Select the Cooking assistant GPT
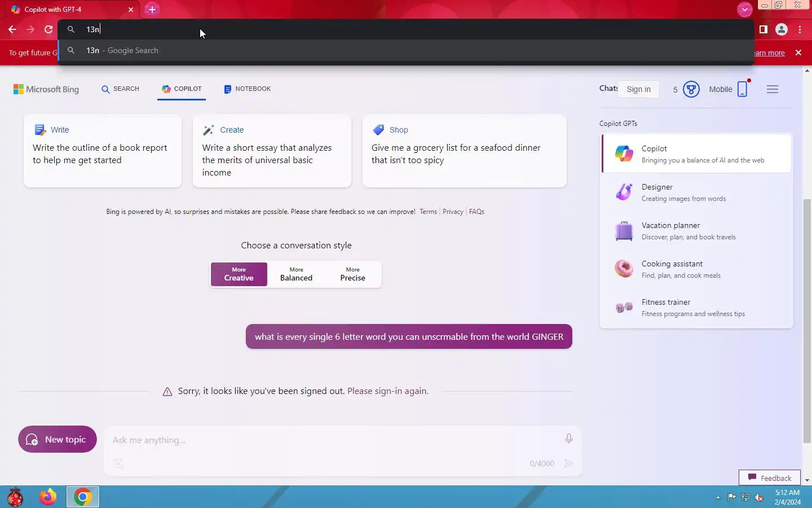This screenshot has height=508, width=812. point(696,269)
